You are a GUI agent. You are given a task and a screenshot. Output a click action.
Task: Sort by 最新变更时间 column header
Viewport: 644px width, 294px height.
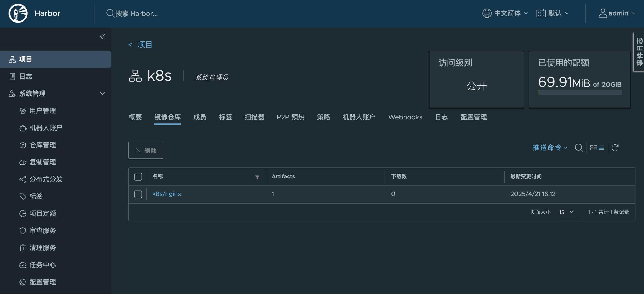click(x=526, y=176)
